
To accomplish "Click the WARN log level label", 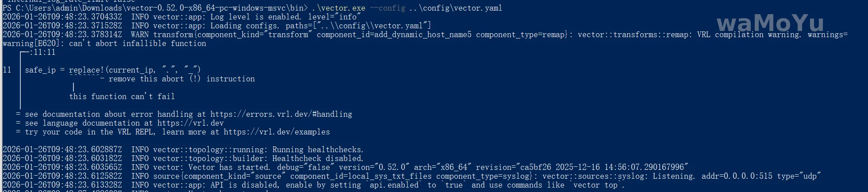I will tap(140, 35).
